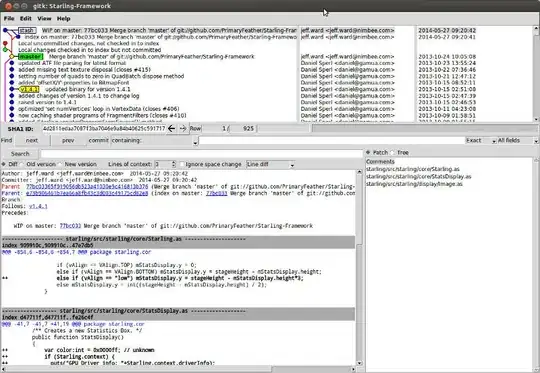
Task: Increase lines of context spinner arrow
Action: [x=173, y=162]
